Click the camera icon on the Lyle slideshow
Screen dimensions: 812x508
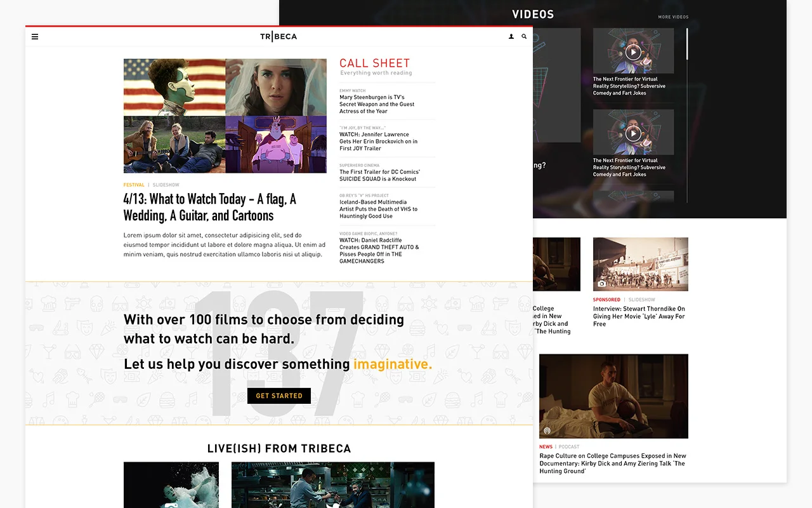601,284
